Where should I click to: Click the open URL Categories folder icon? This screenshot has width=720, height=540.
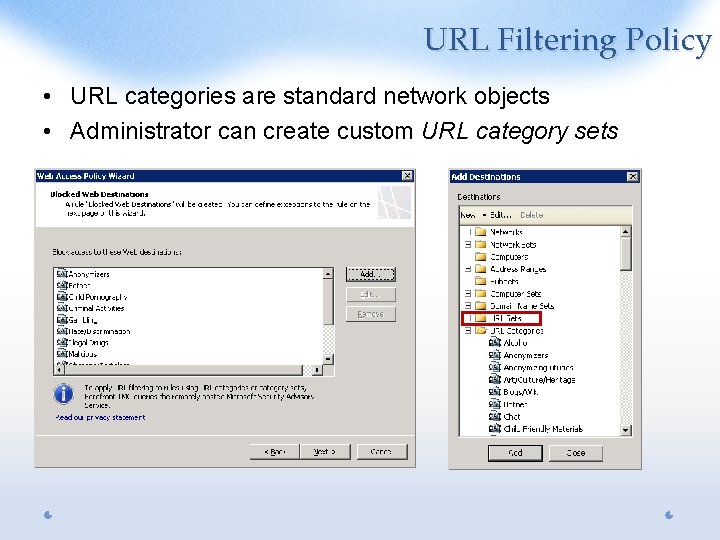click(x=481, y=330)
